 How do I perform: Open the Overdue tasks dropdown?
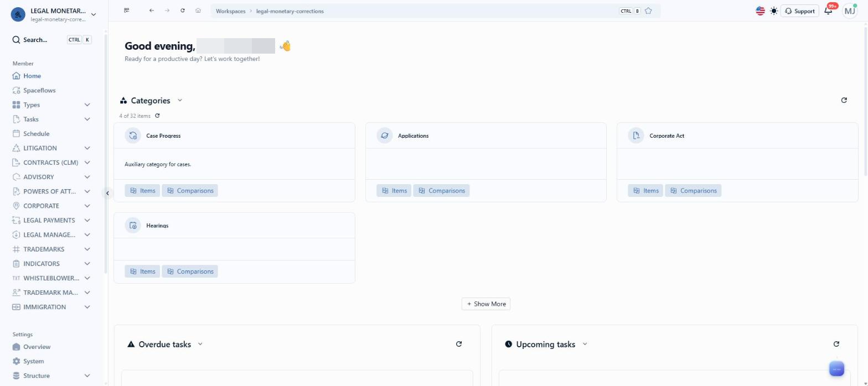coord(200,344)
